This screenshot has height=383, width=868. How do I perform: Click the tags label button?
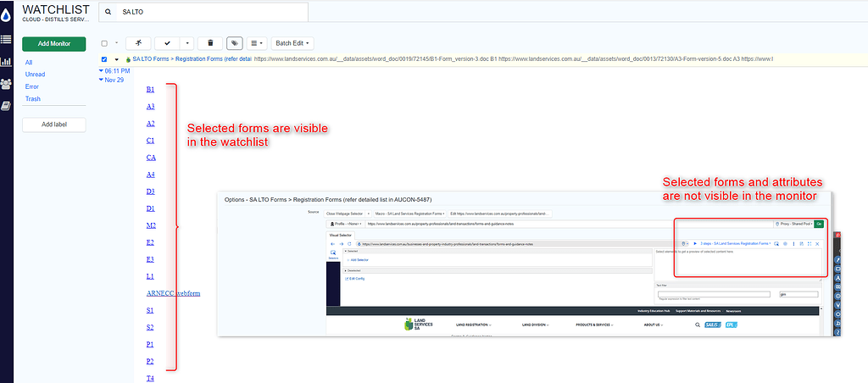(x=235, y=43)
